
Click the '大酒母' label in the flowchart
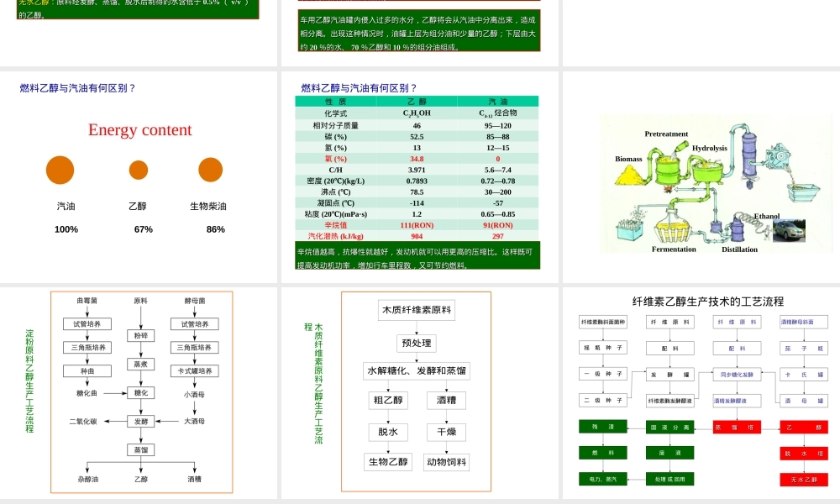tap(195, 422)
